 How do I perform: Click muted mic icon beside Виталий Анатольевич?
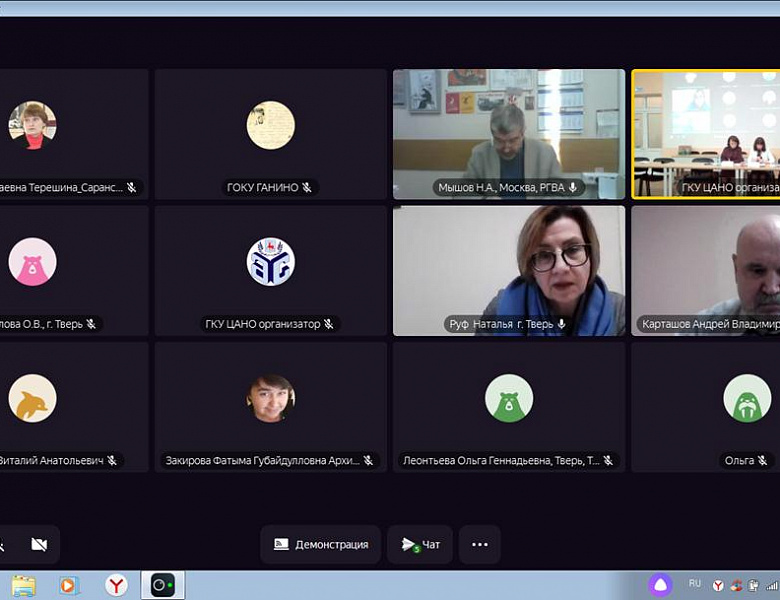[x=112, y=461]
